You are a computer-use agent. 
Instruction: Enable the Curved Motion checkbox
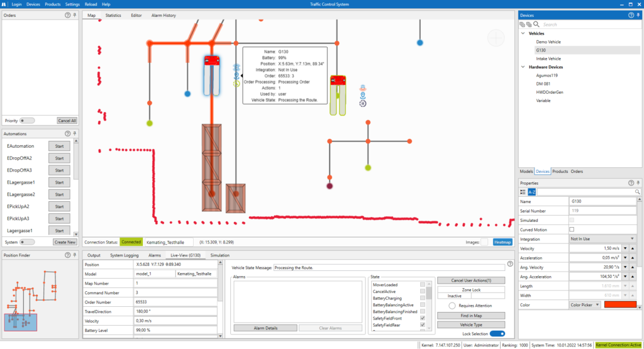(572, 230)
